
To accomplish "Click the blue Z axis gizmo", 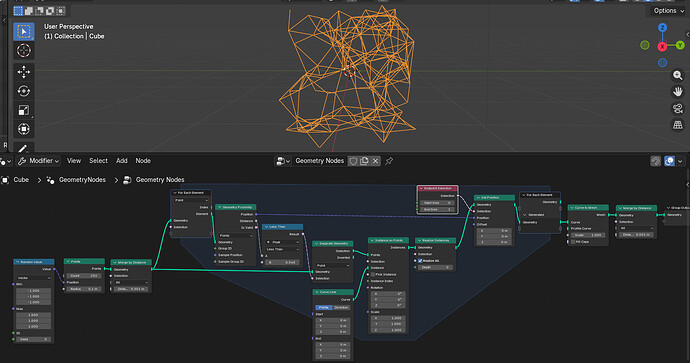I will tap(662, 28).
